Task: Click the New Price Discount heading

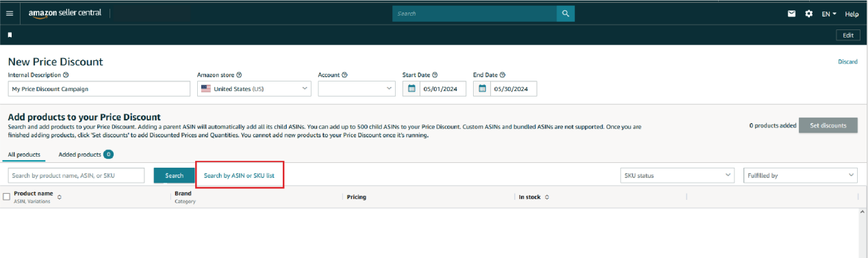Action: (x=55, y=62)
